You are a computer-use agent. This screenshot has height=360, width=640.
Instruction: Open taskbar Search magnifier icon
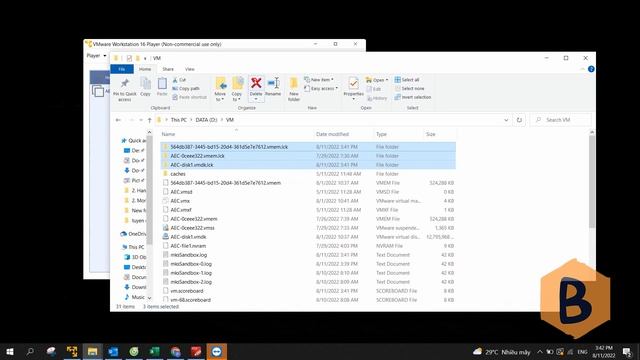[30, 351]
